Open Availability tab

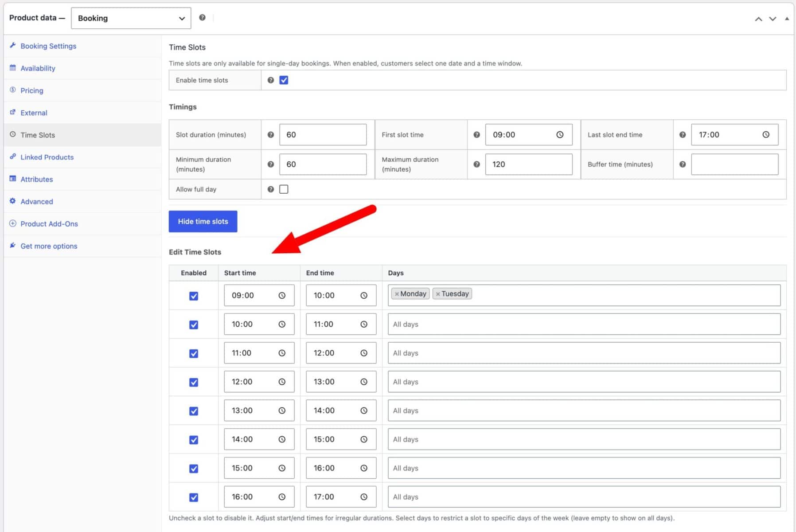[x=82, y=68]
